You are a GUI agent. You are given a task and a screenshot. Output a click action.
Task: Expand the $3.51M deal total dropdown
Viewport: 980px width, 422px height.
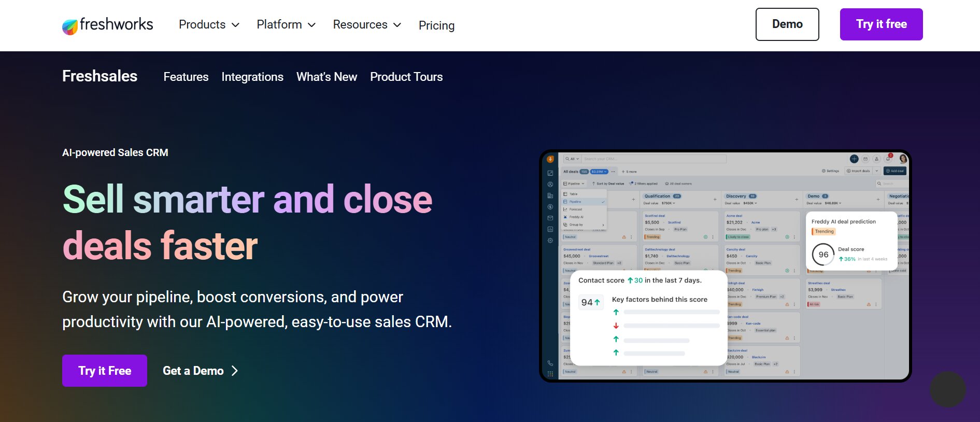(x=599, y=172)
